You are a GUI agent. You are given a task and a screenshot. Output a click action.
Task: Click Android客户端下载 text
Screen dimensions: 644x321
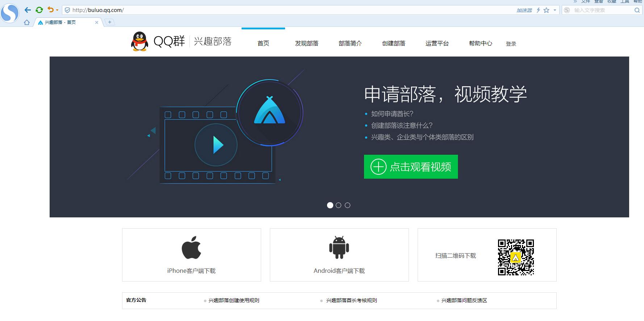(x=339, y=271)
